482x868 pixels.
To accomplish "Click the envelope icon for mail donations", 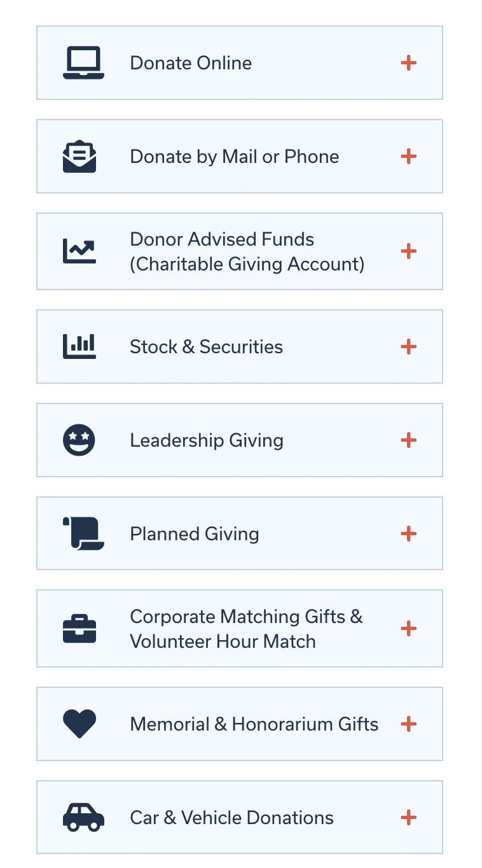I will 79,157.
